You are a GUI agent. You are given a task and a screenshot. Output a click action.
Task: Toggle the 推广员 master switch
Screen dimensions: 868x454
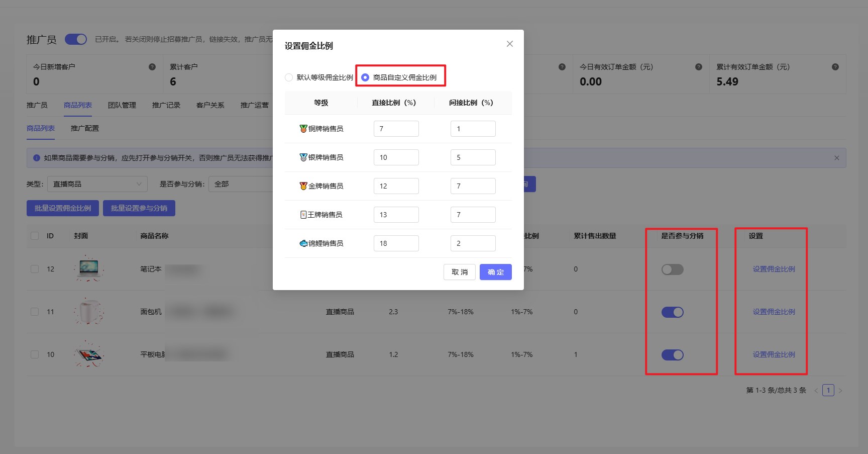pos(76,39)
